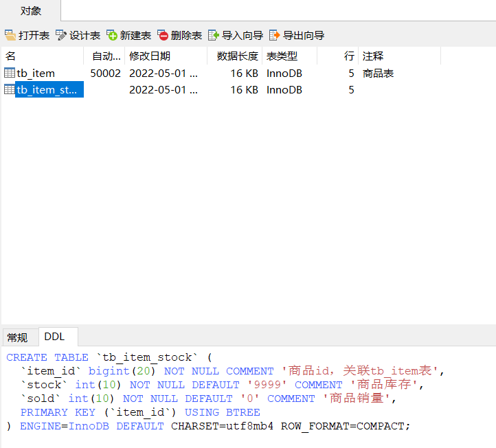496x448 pixels.
Task: Sort by the 自动... column header
Action: tap(104, 56)
